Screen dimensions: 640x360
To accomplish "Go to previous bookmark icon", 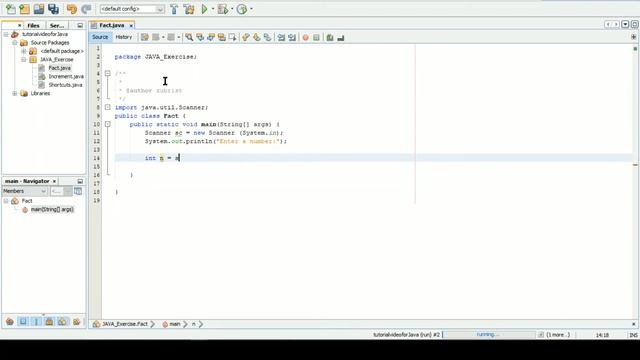I will (246, 38).
